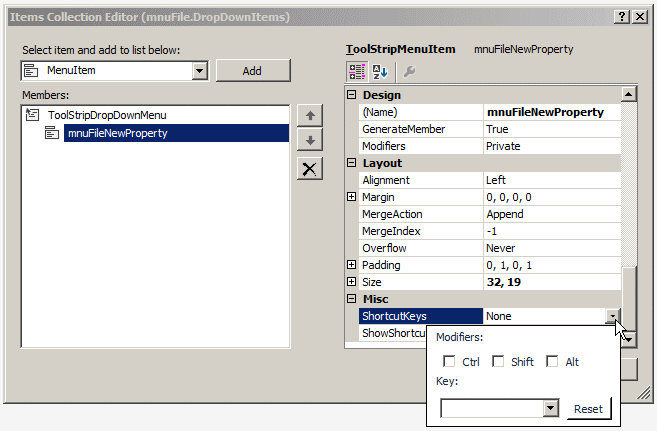Click the dialog resize grip
Screen dimensions: 657x431
tap(644, 393)
